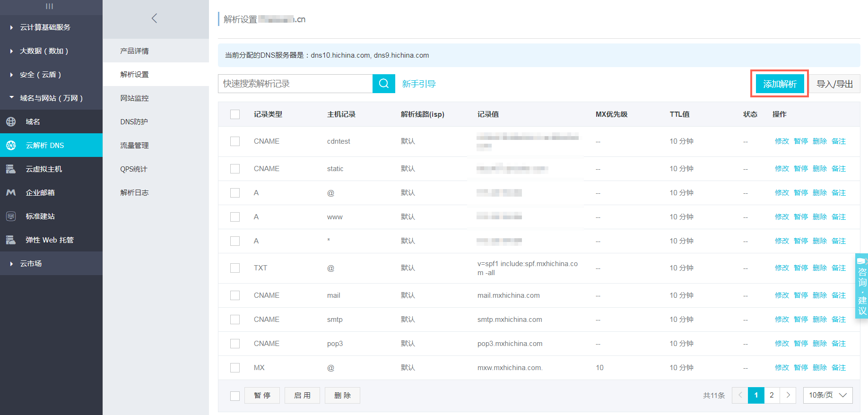The width and height of the screenshot is (868, 415).
Task: Click the bottom 暂停 batch button
Action: pyautogui.click(x=262, y=396)
